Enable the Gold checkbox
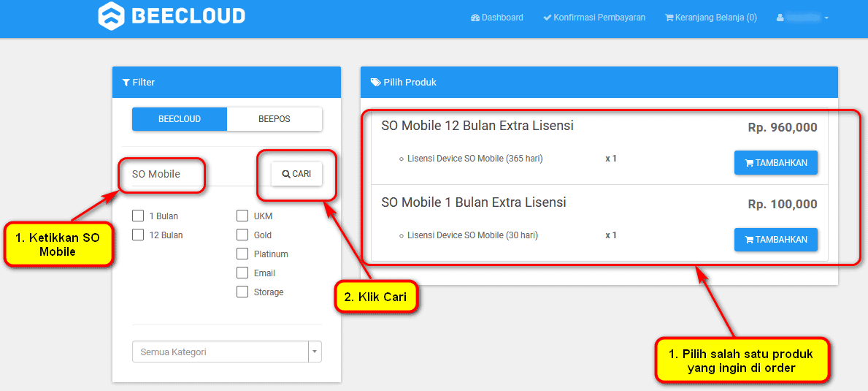The width and height of the screenshot is (868, 391). 242,235
